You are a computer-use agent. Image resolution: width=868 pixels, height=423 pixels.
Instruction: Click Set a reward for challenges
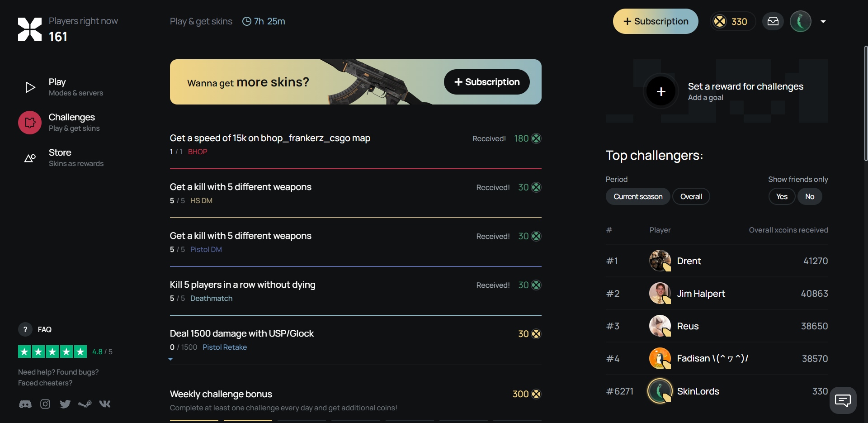coord(745,86)
